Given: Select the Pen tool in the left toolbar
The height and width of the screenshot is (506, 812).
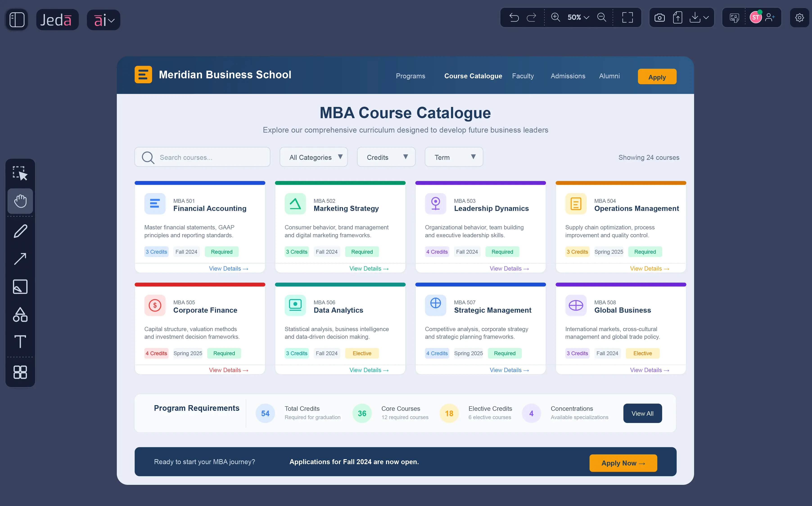Looking at the screenshot, I should pos(20,231).
